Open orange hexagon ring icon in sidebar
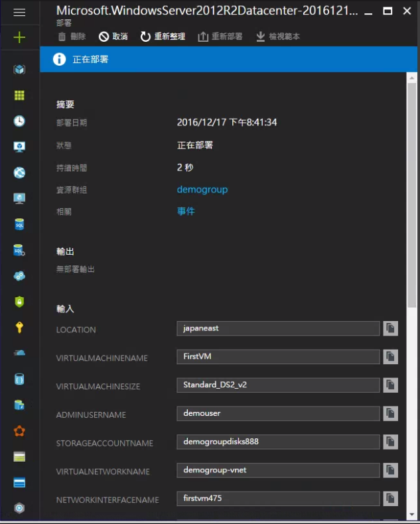420x524 pixels. point(19,430)
